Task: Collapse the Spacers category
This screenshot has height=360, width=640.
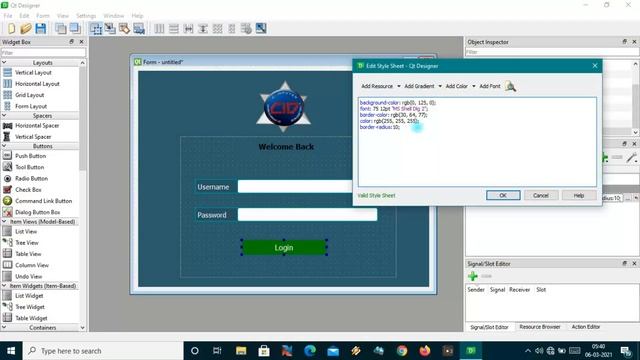Action: pyautogui.click(x=4, y=116)
